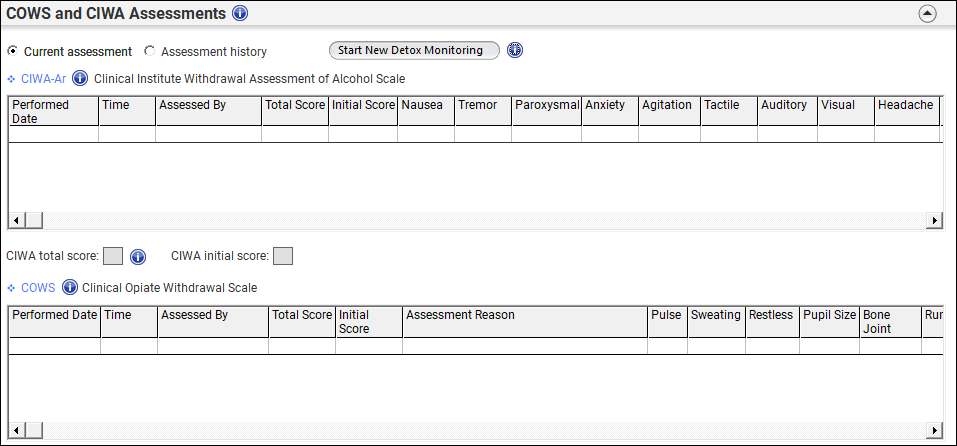Open the CIWA-Ar link

pyautogui.click(x=43, y=78)
